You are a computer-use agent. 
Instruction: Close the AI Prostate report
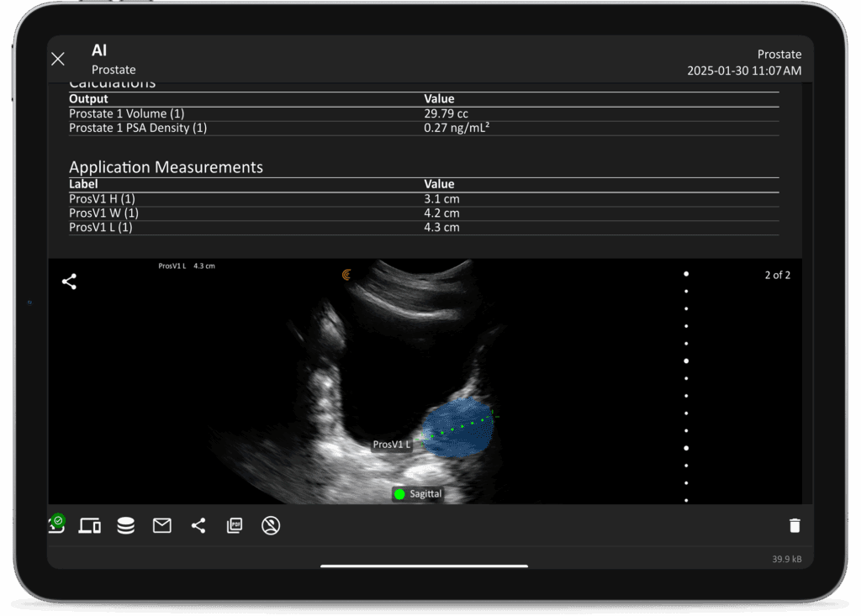click(x=58, y=59)
